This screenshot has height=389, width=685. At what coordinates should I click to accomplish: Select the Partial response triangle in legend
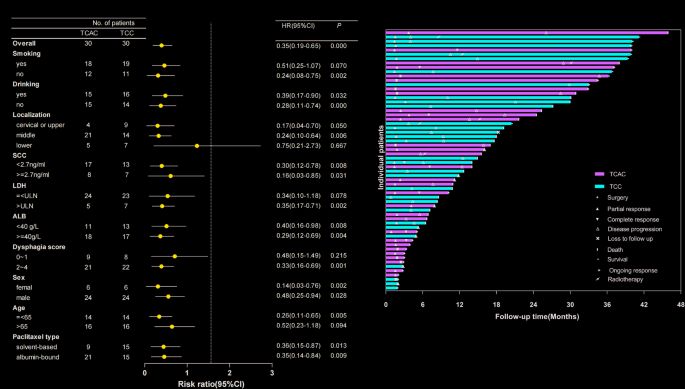pos(598,209)
